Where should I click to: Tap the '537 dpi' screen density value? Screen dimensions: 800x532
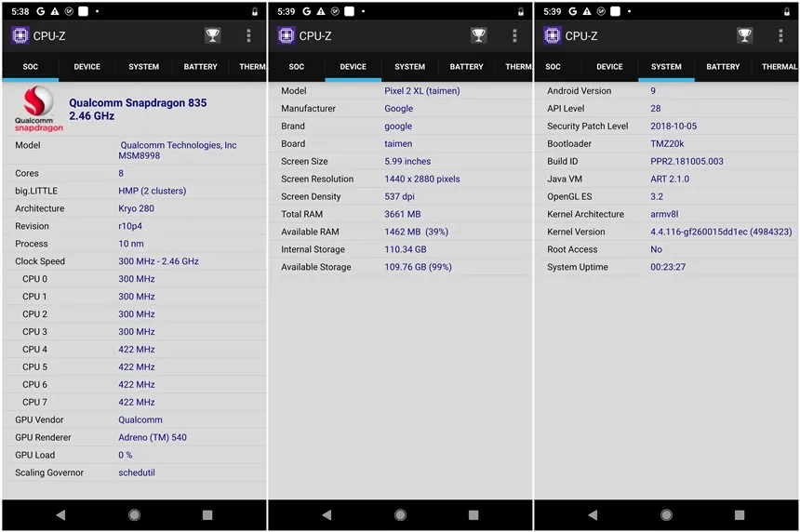click(x=399, y=196)
